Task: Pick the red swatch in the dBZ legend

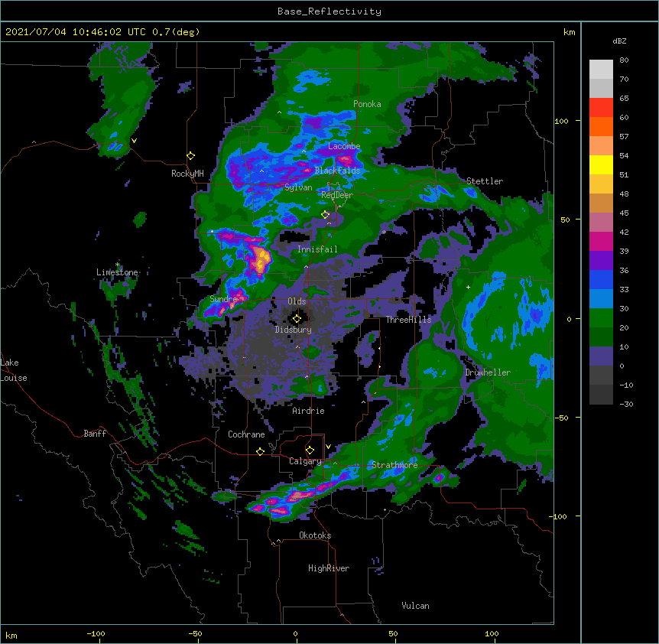Action: coord(601,107)
